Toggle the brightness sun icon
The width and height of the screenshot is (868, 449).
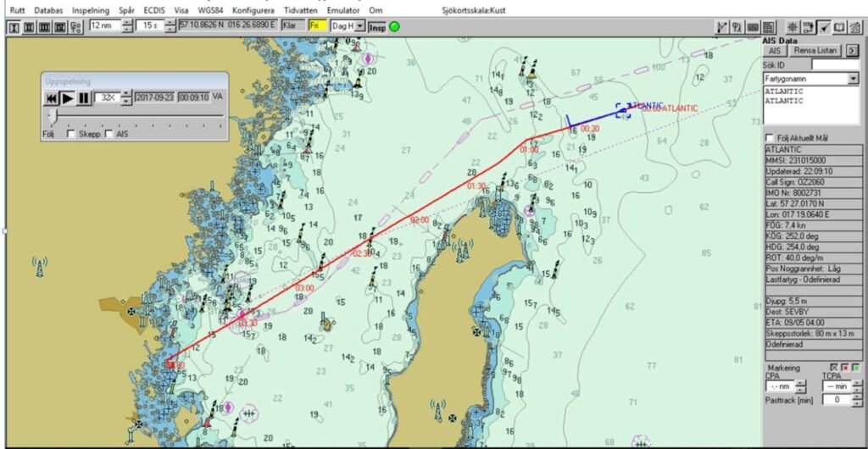793,27
